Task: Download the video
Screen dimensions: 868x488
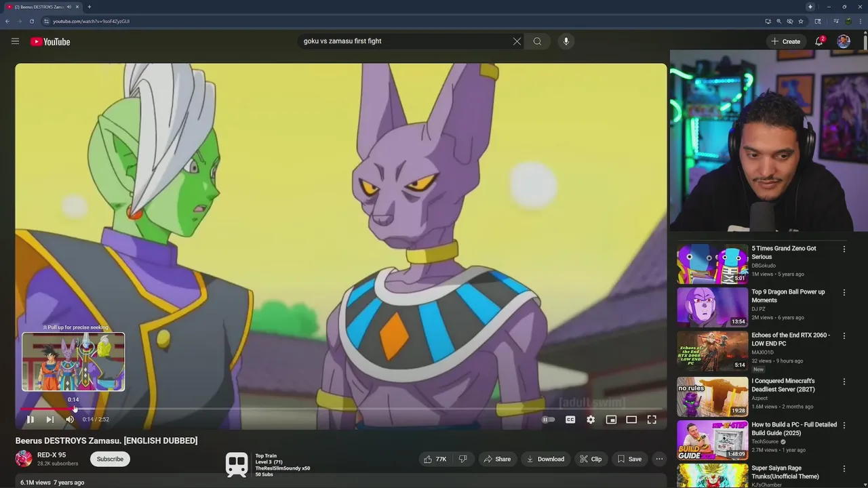Action: click(x=545, y=459)
